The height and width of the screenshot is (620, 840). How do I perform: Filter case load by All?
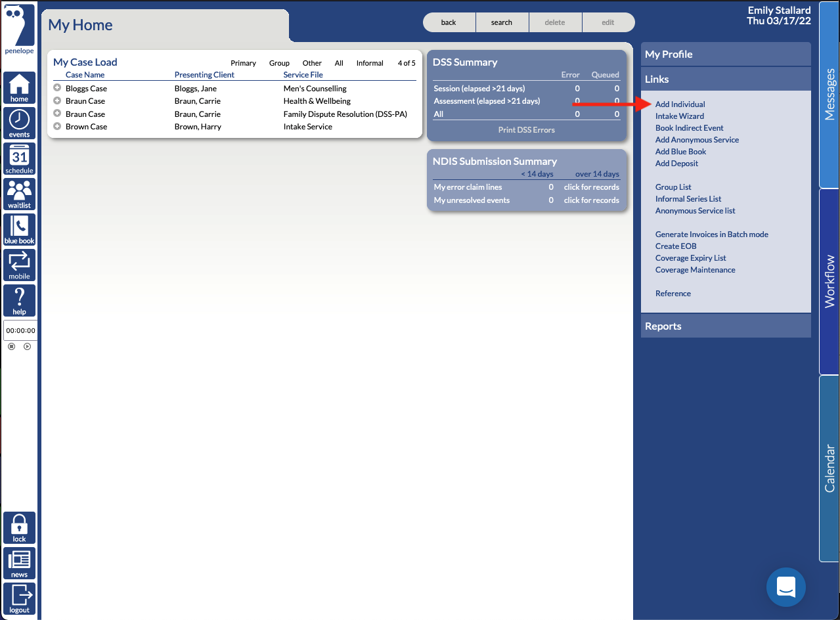tap(339, 63)
